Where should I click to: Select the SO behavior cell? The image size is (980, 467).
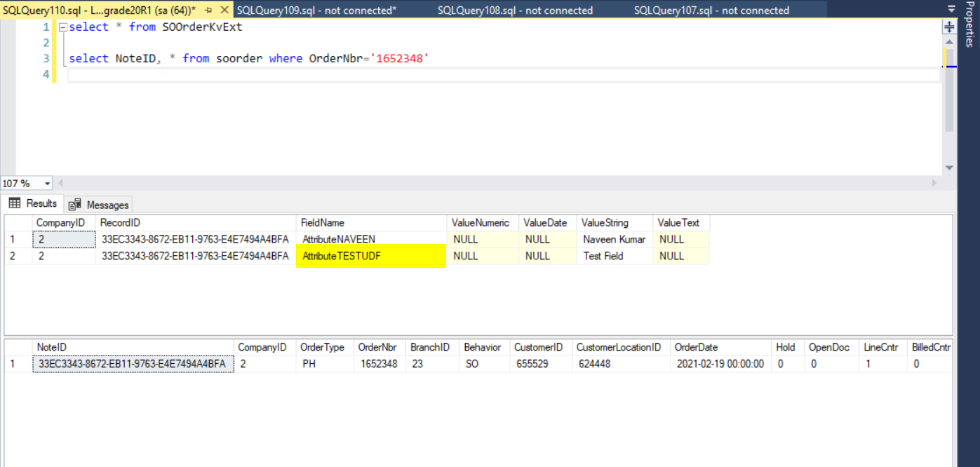484,364
